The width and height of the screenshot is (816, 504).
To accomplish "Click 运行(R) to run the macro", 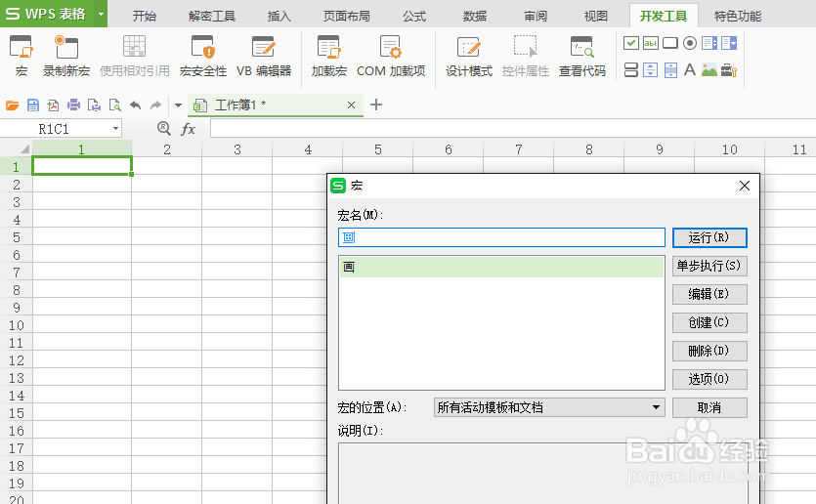I will point(709,237).
